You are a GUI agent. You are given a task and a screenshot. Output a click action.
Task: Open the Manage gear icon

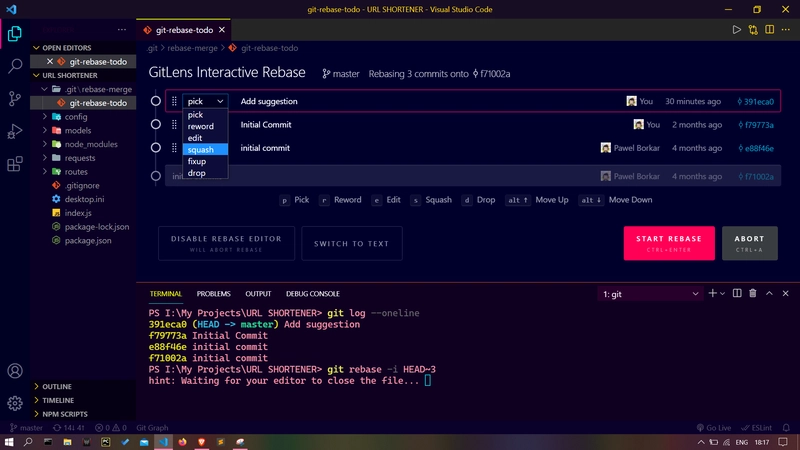pyautogui.click(x=15, y=403)
